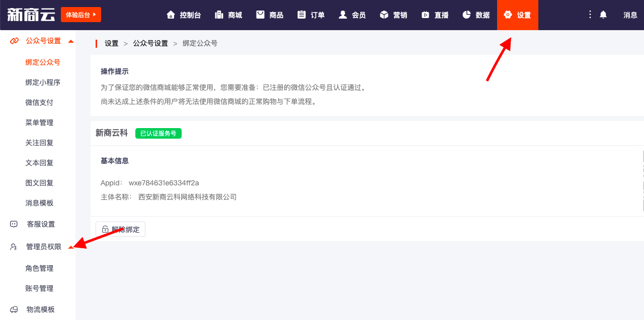The width and height of the screenshot is (644, 320).
Task: Click the 解除绑定 button
Action: [x=121, y=229]
